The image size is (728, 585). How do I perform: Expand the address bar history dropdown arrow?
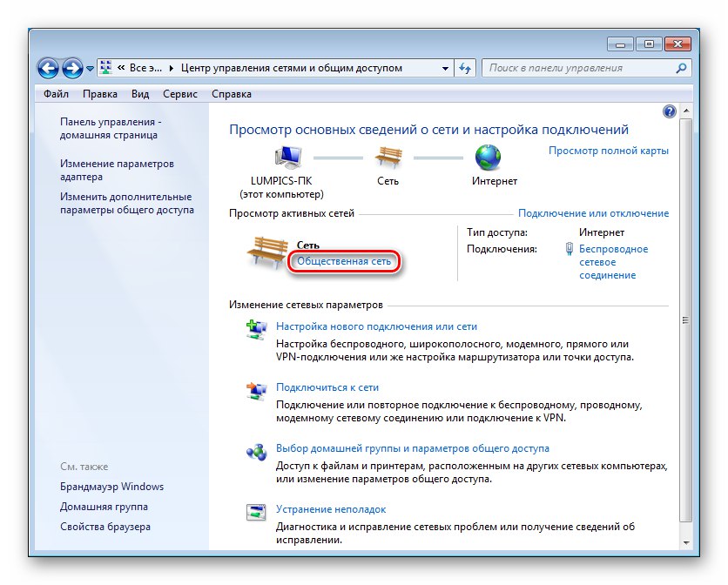tap(445, 68)
